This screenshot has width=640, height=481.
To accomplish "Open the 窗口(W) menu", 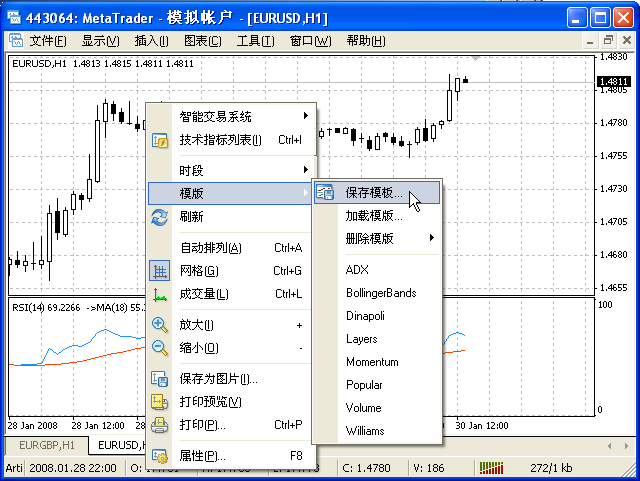I will coord(311,41).
